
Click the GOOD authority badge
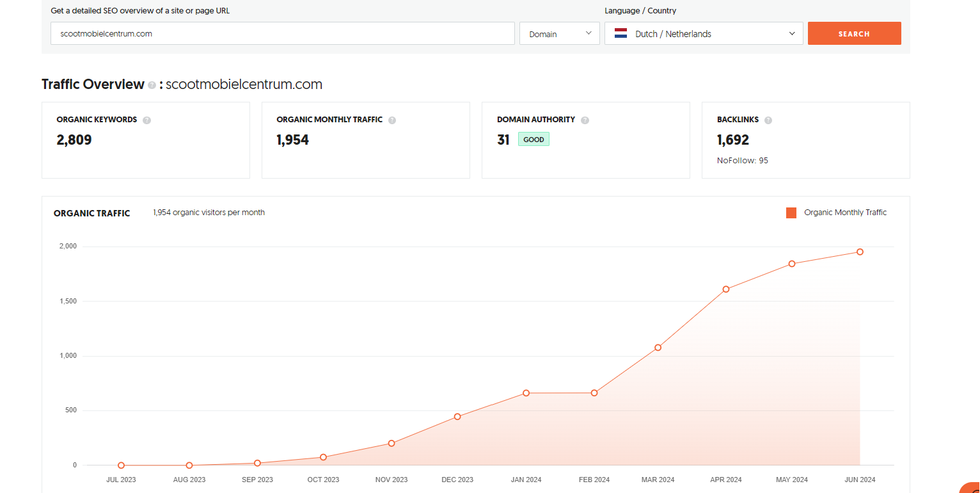tap(533, 140)
